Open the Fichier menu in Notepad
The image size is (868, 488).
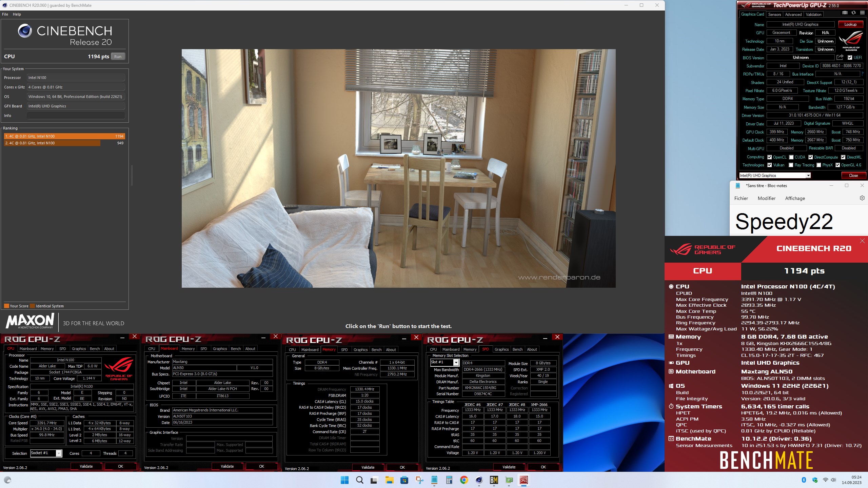click(x=741, y=198)
